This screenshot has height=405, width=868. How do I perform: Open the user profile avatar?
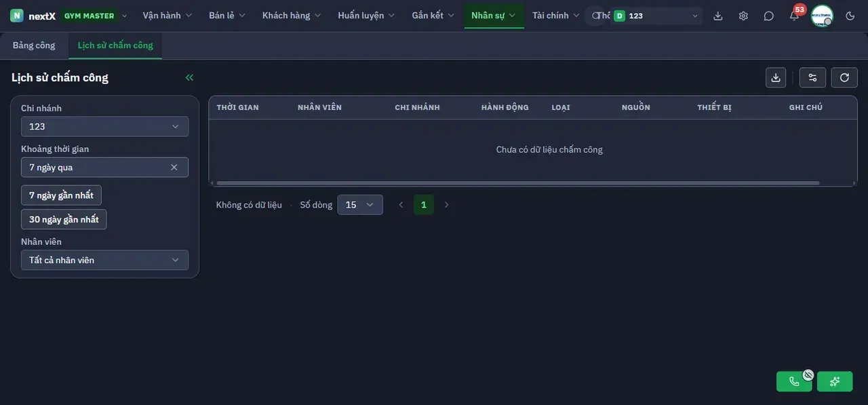pos(822,16)
